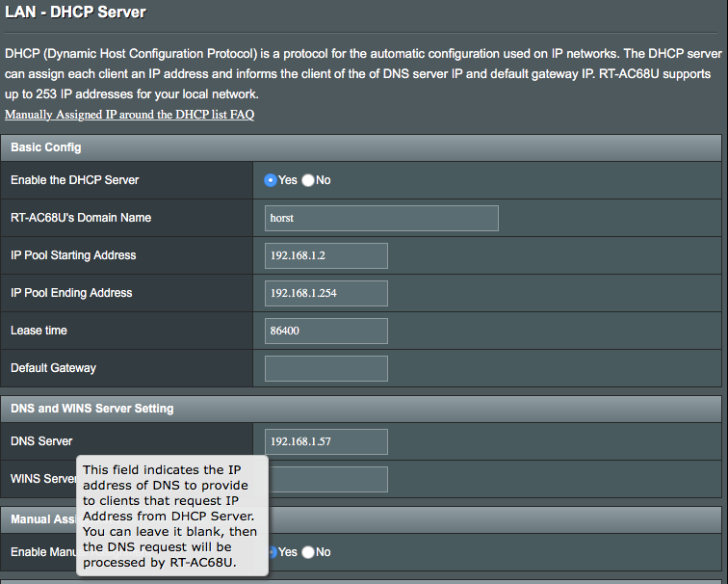
Task: Click the Default Gateway label text
Action: tap(53, 368)
